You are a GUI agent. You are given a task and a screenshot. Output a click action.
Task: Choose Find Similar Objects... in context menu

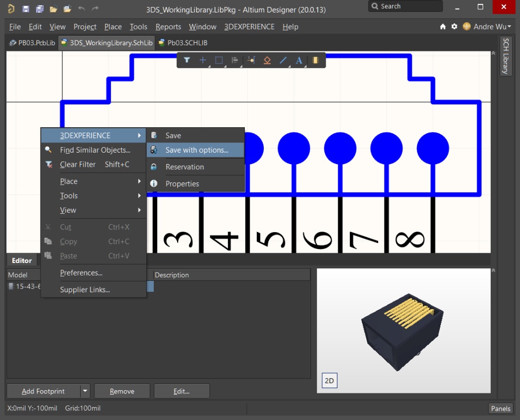point(93,150)
